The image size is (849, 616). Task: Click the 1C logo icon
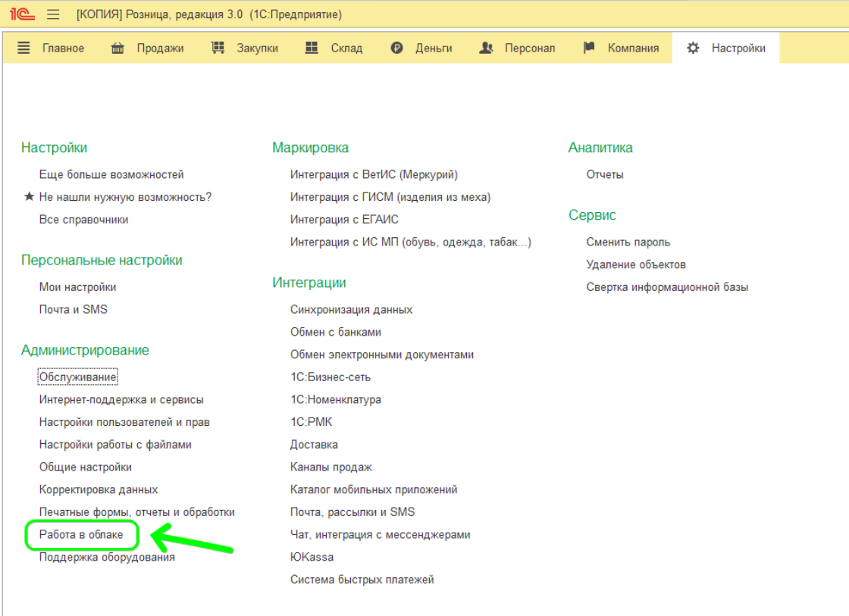click(x=22, y=14)
